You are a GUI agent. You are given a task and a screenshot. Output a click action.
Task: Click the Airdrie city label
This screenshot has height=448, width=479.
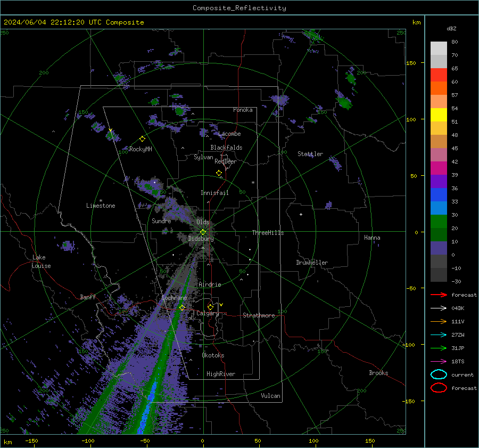(210, 284)
